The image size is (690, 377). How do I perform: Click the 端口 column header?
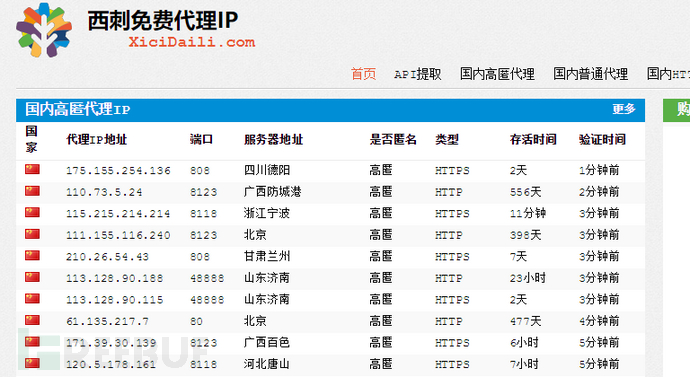click(x=202, y=139)
